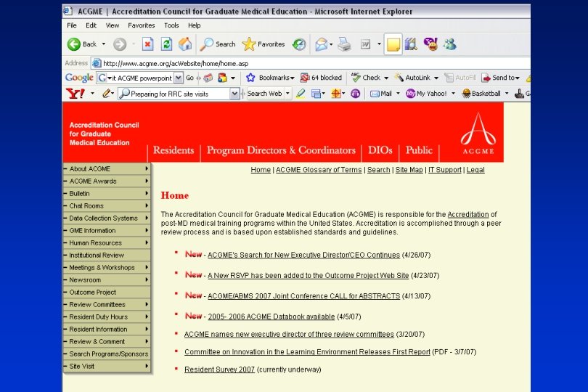Click the Google Check spelling button
This screenshot has height=392, width=588.
(x=367, y=78)
